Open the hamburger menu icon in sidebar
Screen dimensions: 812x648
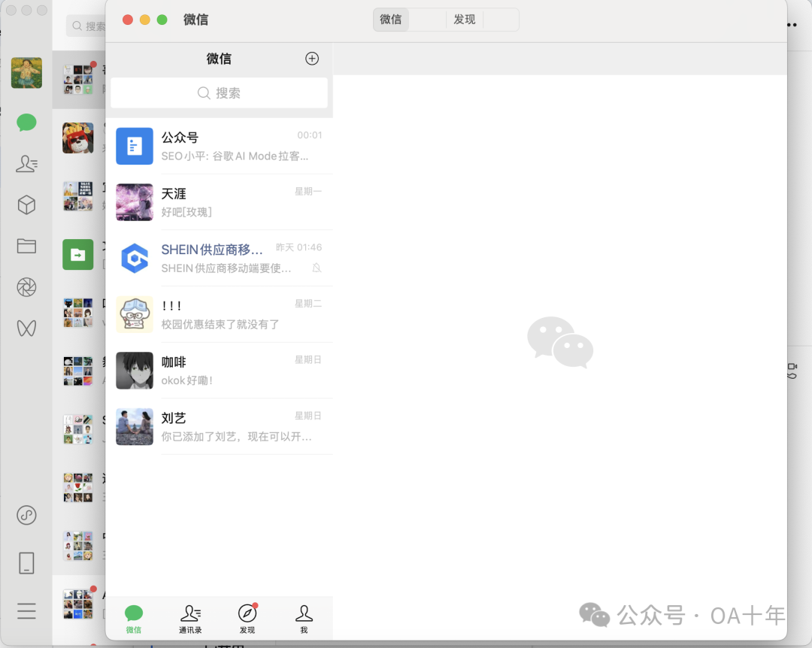(26, 610)
